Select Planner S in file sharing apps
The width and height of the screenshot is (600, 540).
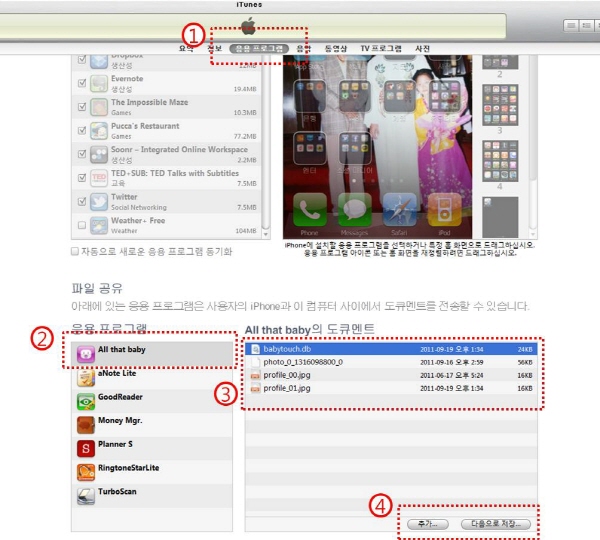coord(152,448)
